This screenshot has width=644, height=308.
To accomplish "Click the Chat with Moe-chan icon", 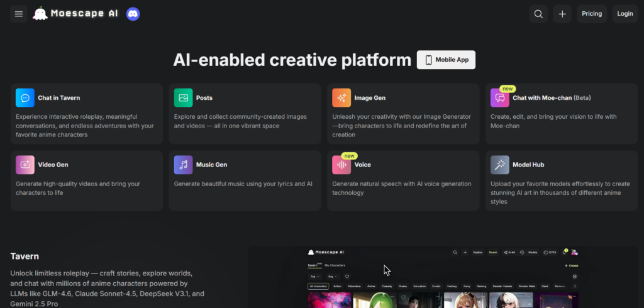I will 500,97.
